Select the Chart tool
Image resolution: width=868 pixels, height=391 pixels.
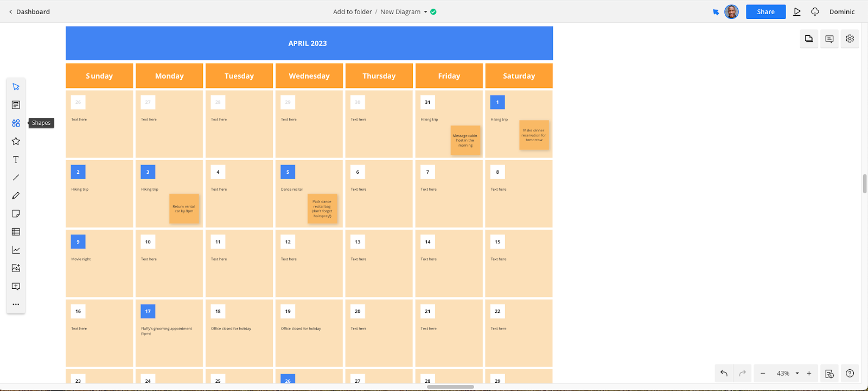16,250
